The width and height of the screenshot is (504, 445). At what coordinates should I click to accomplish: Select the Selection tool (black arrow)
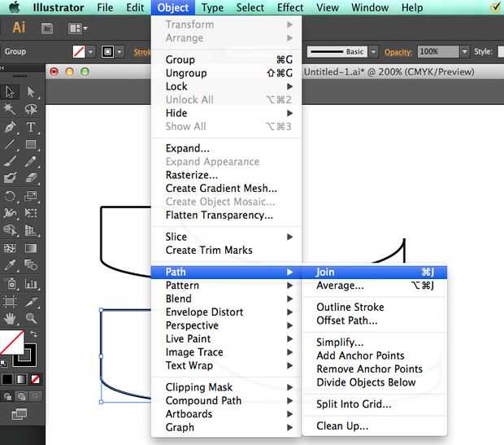10,92
